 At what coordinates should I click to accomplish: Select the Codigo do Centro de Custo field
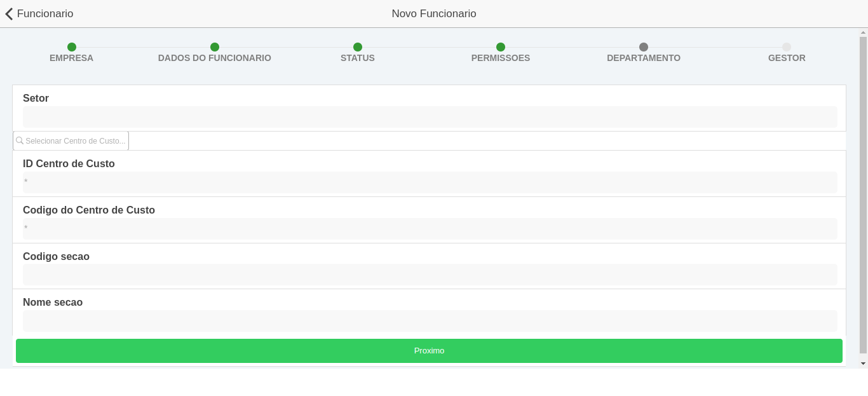coord(430,229)
